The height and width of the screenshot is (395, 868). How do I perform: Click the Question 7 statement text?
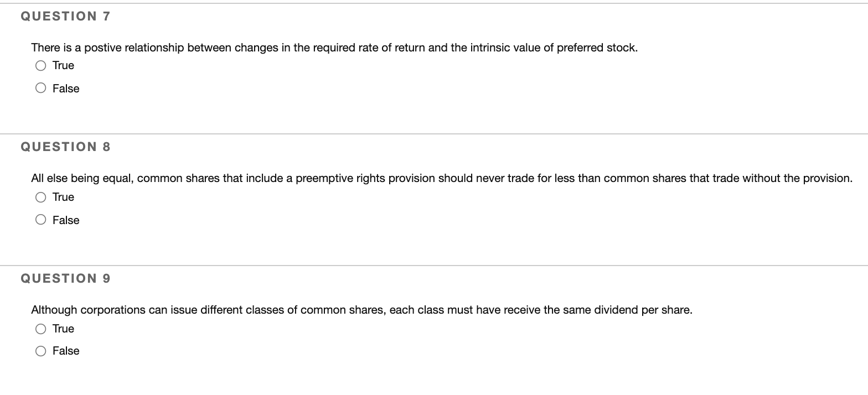(x=334, y=47)
